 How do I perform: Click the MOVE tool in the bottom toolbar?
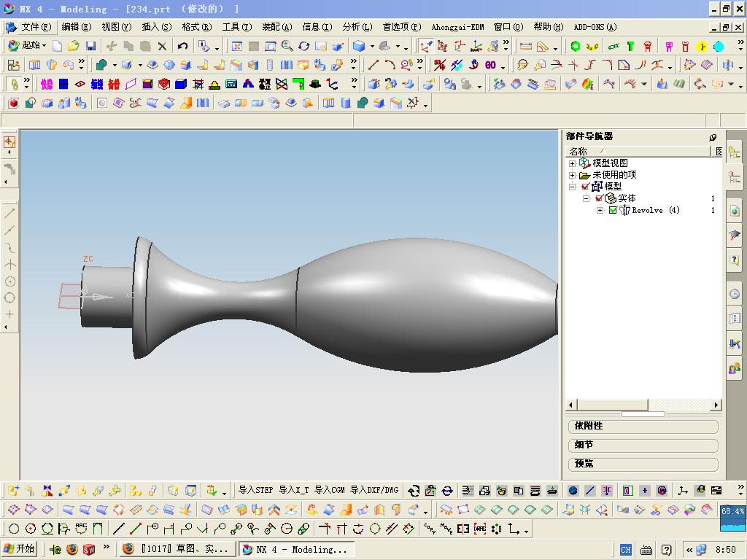click(x=446, y=529)
